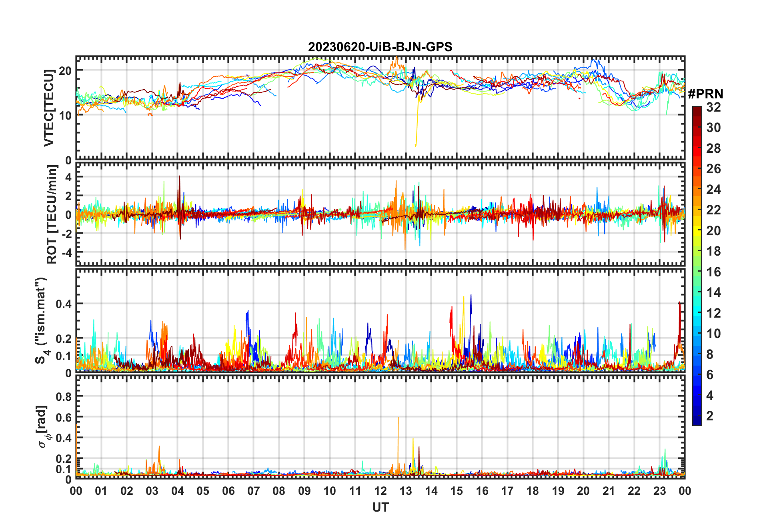Click UT axis hour label 05
The width and height of the screenshot is (761, 532).
point(203,491)
